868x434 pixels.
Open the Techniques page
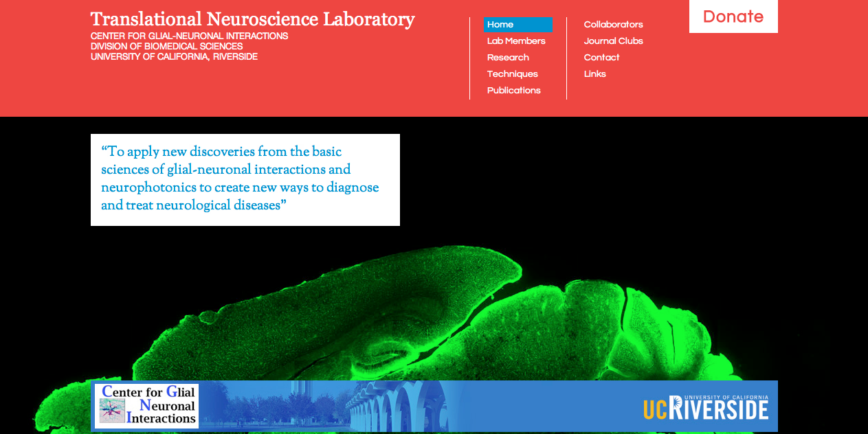tap(512, 73)
